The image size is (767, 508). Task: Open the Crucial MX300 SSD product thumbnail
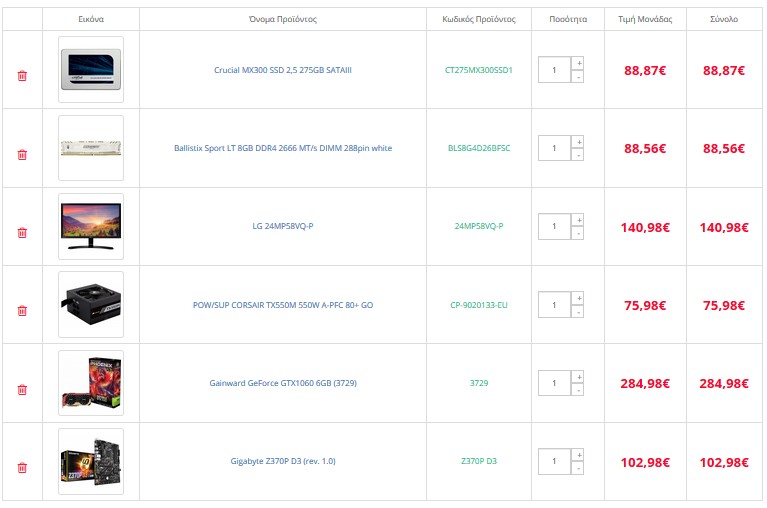91,69
